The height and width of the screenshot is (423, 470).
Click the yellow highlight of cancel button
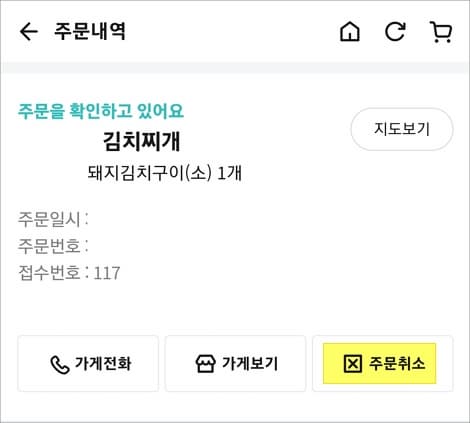(x=380, y=364)
